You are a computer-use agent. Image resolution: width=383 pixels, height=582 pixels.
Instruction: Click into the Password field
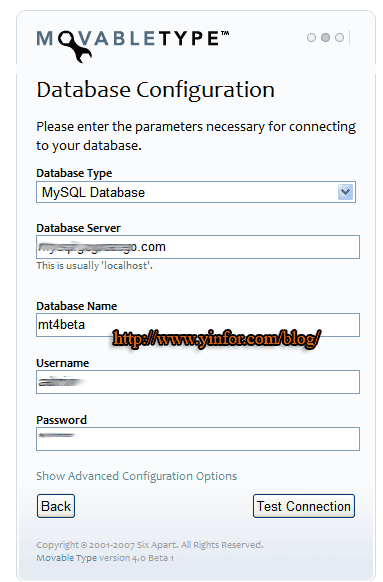point(198,439)
